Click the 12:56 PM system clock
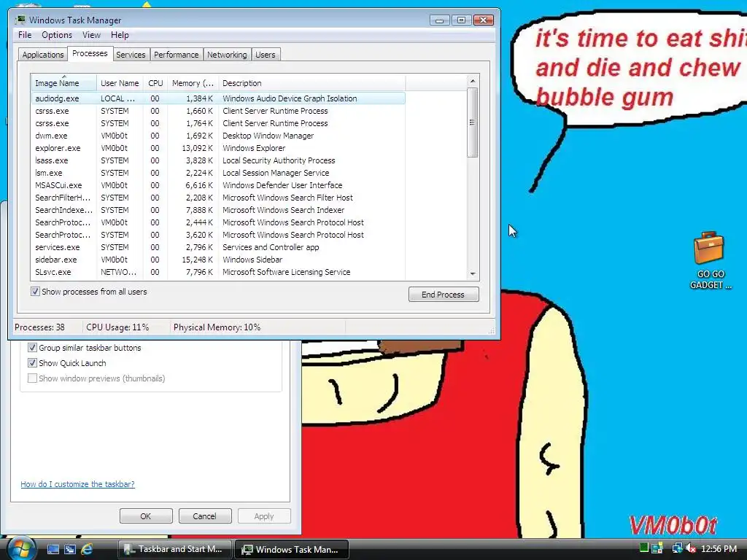 coord(719,548)
